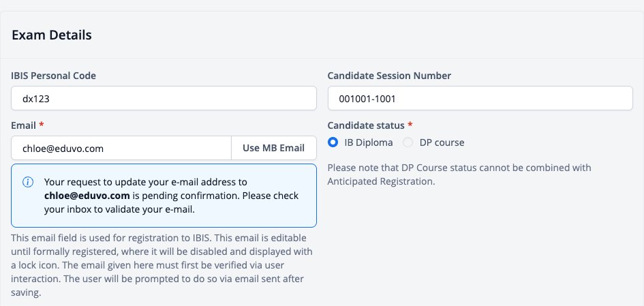The width and height of the screenshot is (644, 306).
Task: Click the info icon in the email alert
Action: click(28, 182)
